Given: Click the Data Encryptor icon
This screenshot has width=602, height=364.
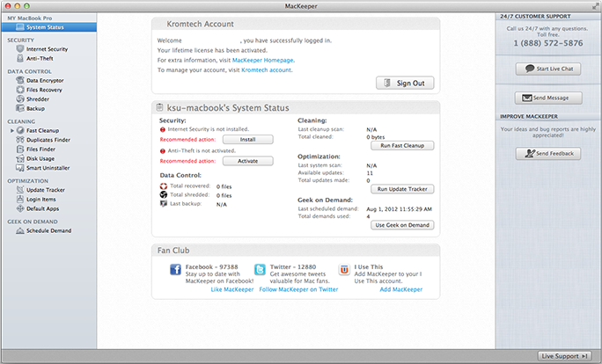Looking at the screenshot, I should 20,80.
